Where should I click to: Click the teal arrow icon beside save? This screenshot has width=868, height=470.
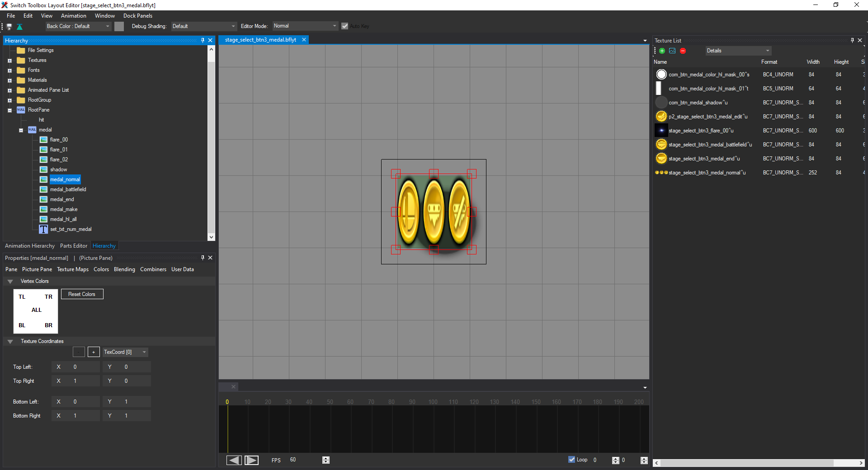pos(19,27)
